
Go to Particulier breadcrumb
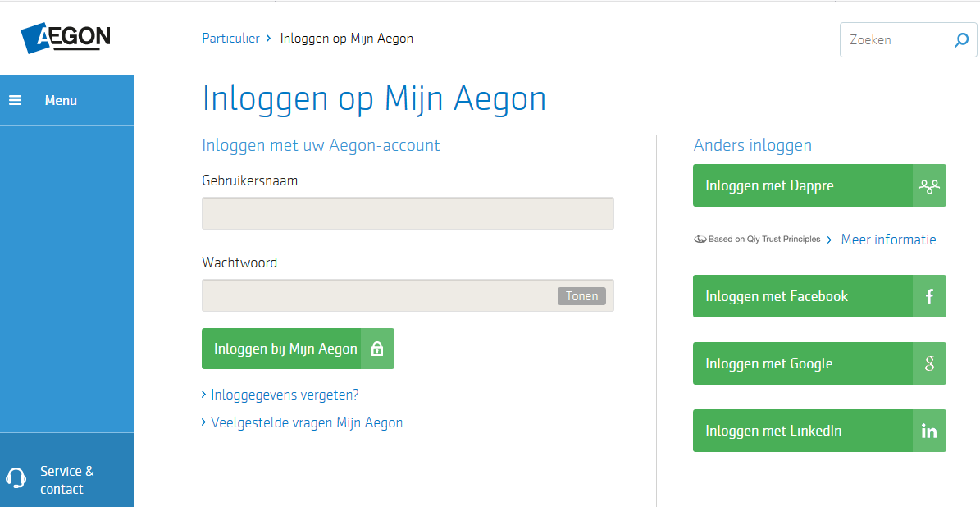tap(230, 39)
